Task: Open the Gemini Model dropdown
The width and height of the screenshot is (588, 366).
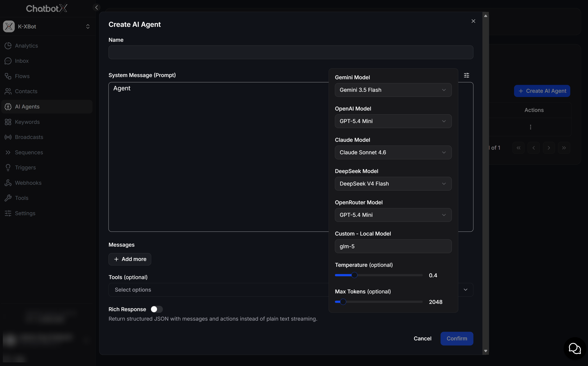Action: 393,90
